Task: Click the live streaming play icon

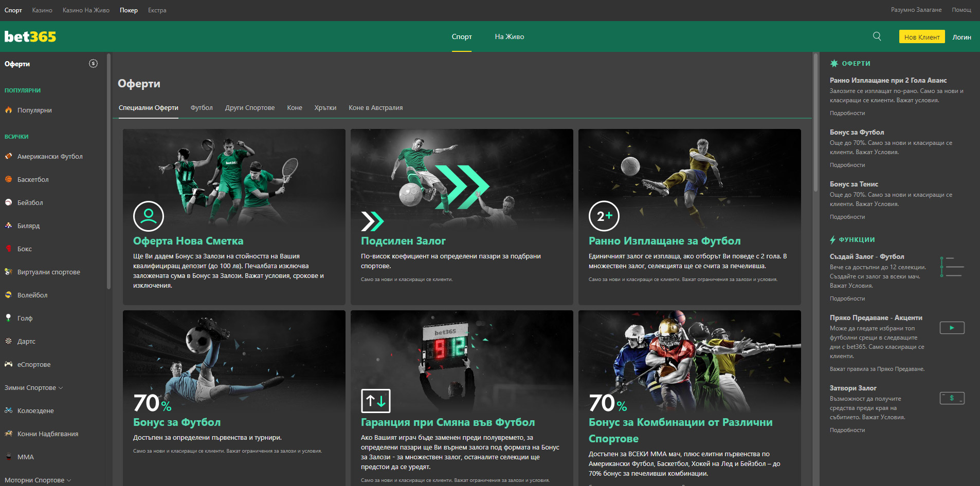Action: point(952,328)
